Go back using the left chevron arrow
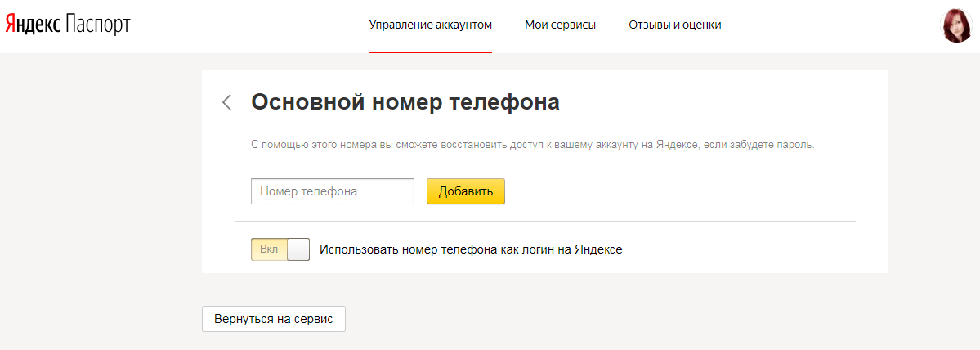Screen dimensions: 980x350 227,102
